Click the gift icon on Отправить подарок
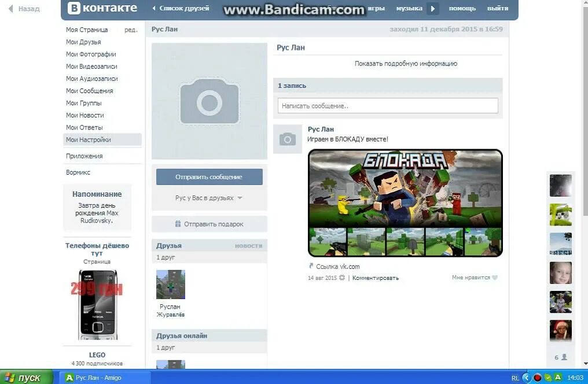The width and height of the screenshot is (588, 384). (x=178, y=224)
